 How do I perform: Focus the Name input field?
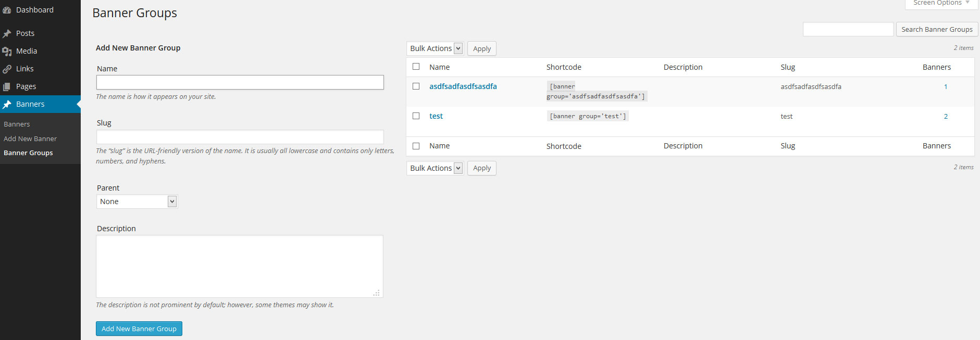240,82
